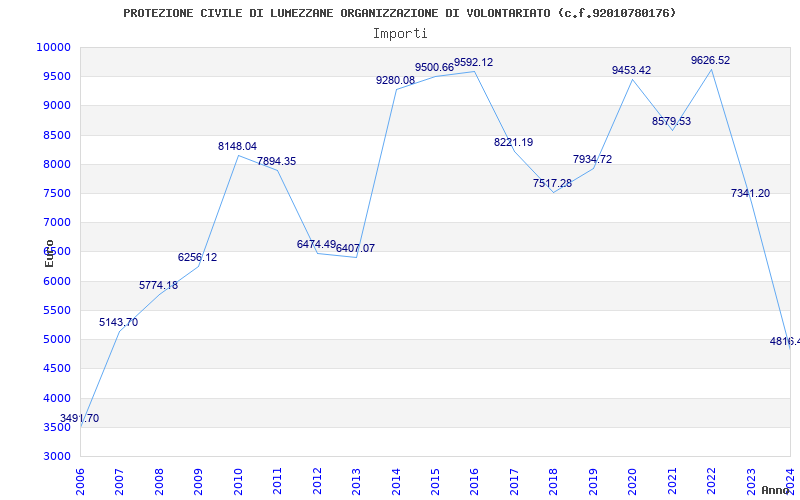800x500 pixels.
Task: Click y-axis tick 7500
Action: [x=56, y=193]
